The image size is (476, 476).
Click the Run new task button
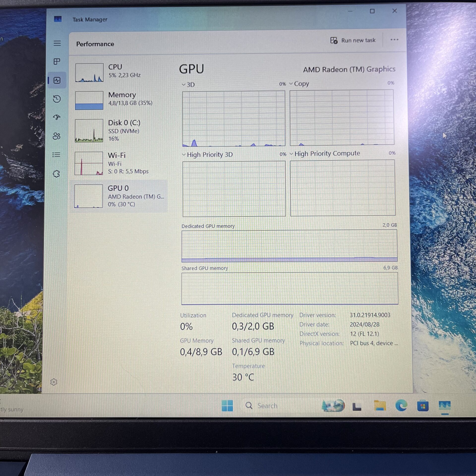353,40
